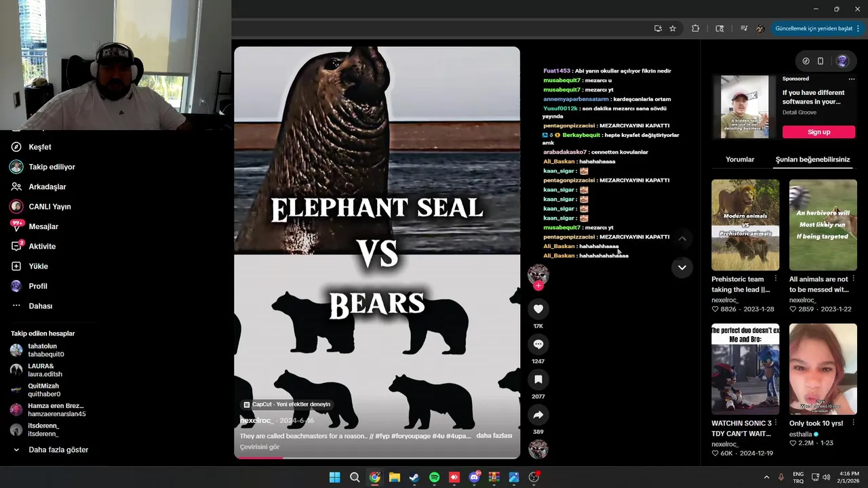Open options menu of Sponsored ad
This screenshot has height=488, width=868.
[x=852, y=79]
